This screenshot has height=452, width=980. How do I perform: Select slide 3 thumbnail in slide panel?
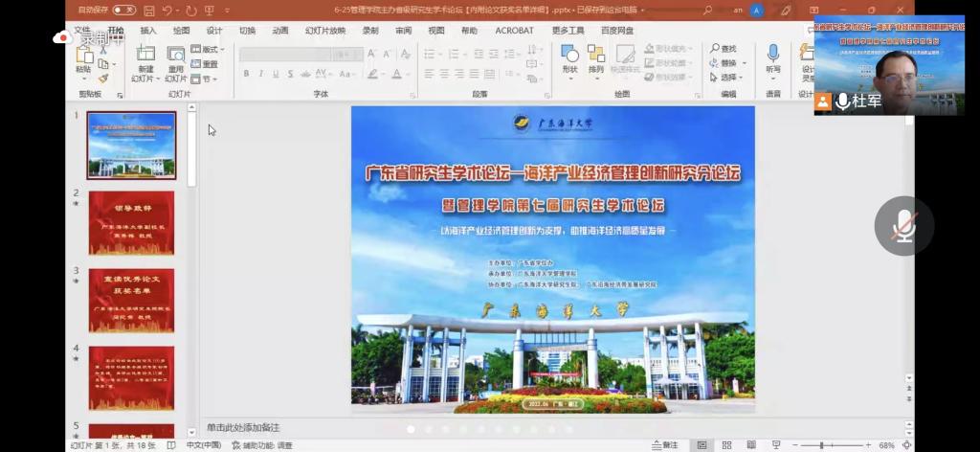pos(132,301)
